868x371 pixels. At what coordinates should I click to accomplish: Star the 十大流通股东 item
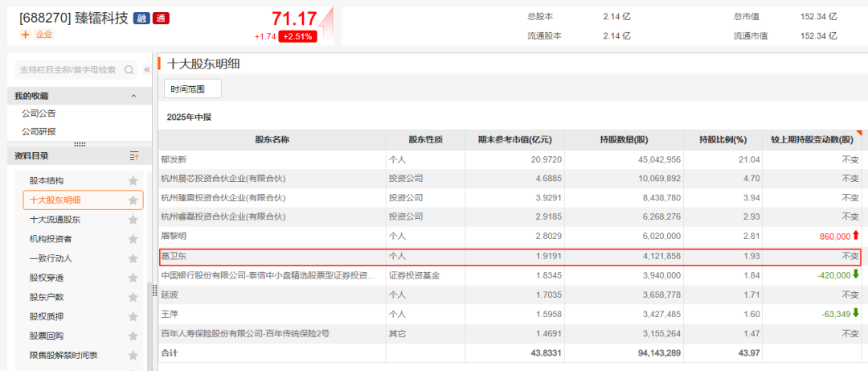(x=133, y=220)
